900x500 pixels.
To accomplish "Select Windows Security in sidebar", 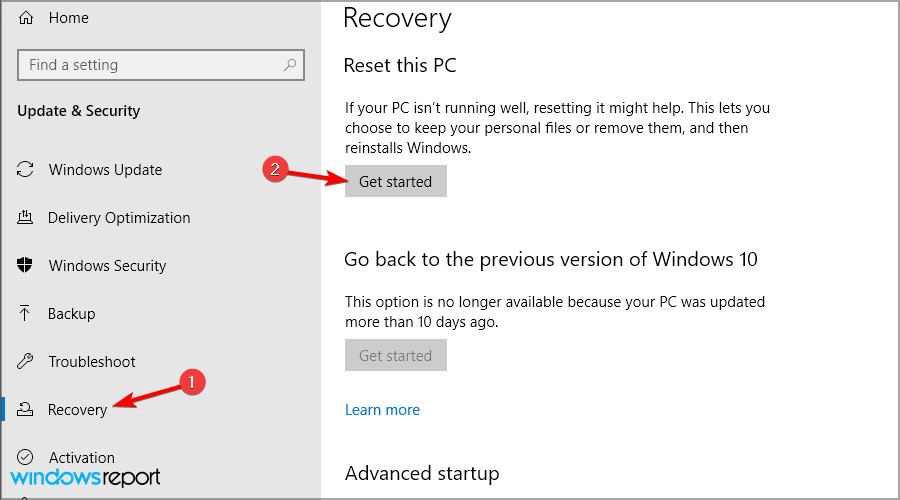I will 107,266.
